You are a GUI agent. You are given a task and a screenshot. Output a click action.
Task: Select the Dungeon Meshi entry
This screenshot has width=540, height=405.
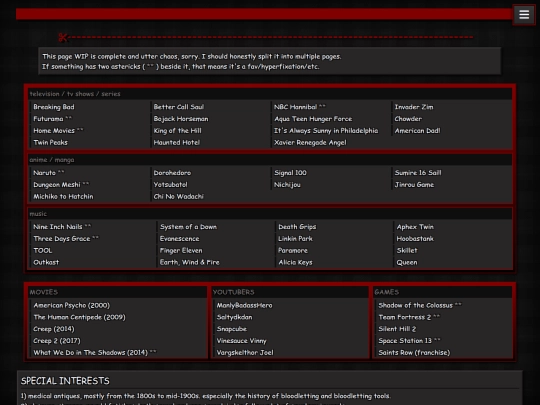point(61,185)
